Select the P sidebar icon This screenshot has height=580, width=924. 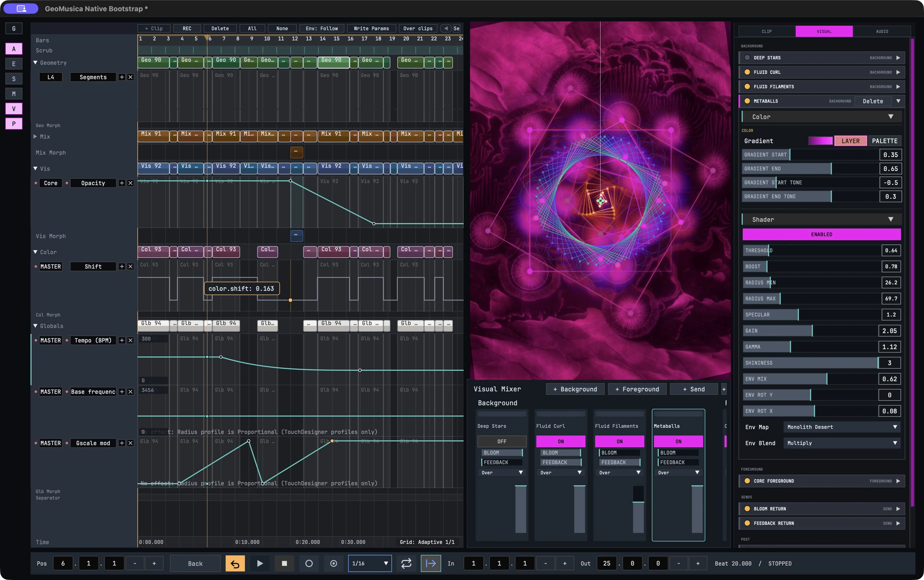14,124
